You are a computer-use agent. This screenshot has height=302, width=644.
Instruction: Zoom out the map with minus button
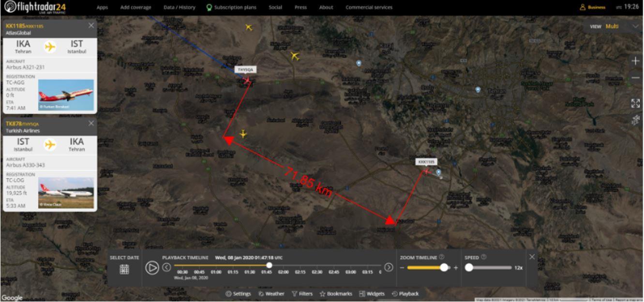635,78
